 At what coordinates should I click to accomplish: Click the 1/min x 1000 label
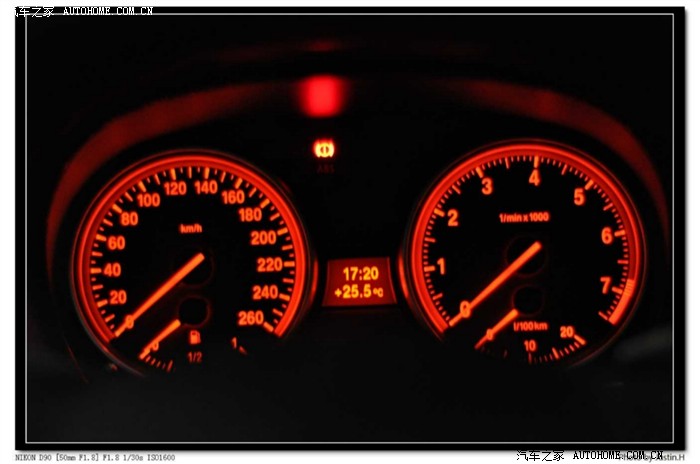click(x=524, y=217)
